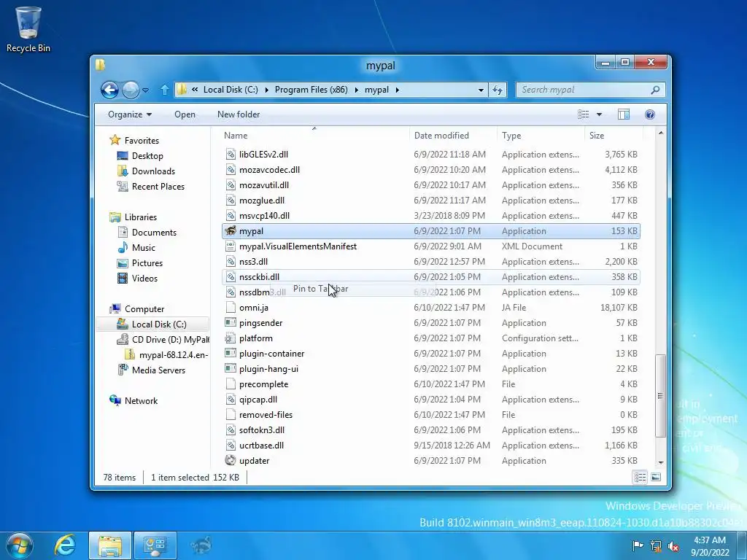Switch to details view in status bar
Image resolution: width=747 pixels, height=560 pixels.
640,477
